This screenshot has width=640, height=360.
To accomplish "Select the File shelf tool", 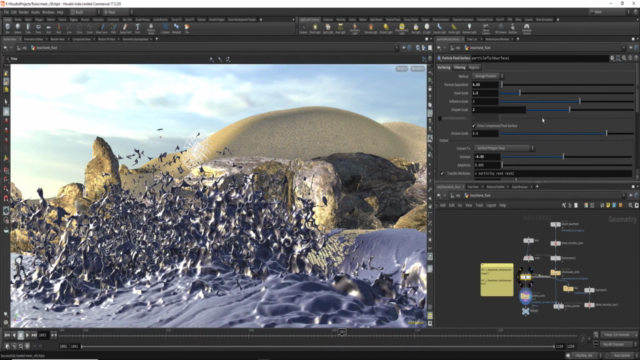I will pos(187,28).
